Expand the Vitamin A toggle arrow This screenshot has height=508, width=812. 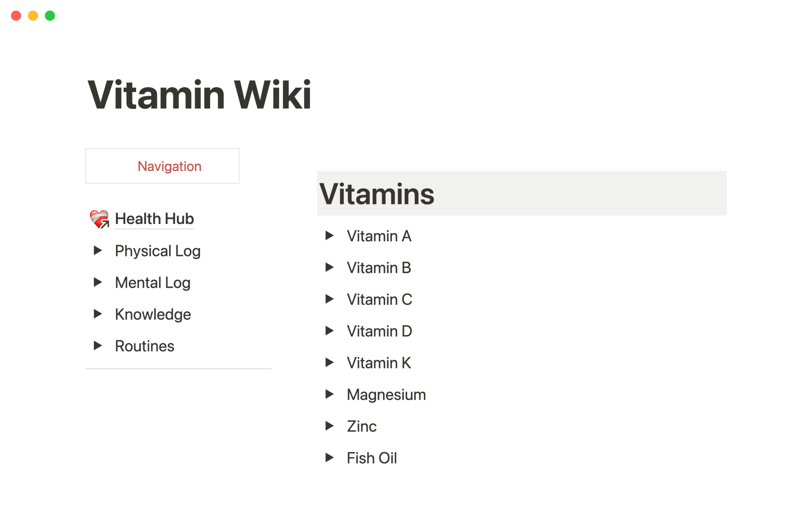pos(329,236)
